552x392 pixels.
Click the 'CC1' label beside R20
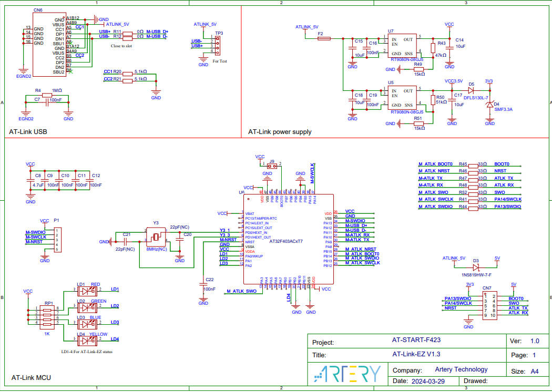coord(108,72)
